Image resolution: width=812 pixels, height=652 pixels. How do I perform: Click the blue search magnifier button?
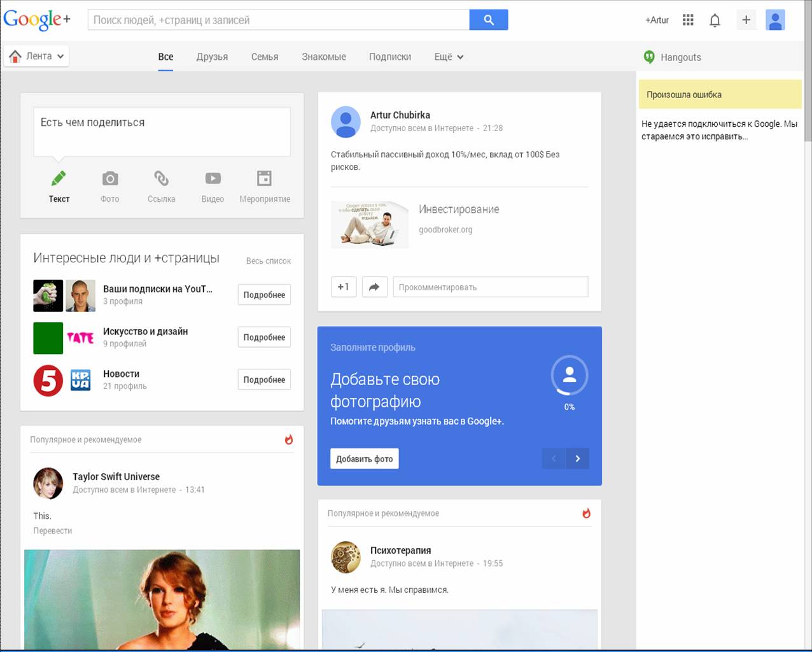[488, 20]
